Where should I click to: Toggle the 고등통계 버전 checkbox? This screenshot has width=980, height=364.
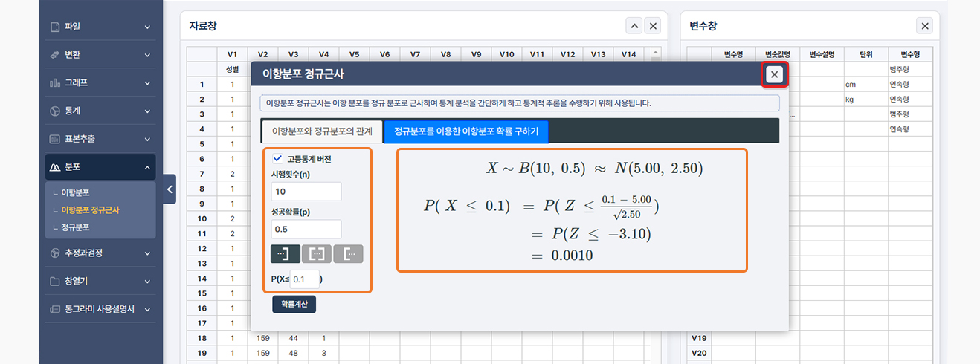(277, 158)
